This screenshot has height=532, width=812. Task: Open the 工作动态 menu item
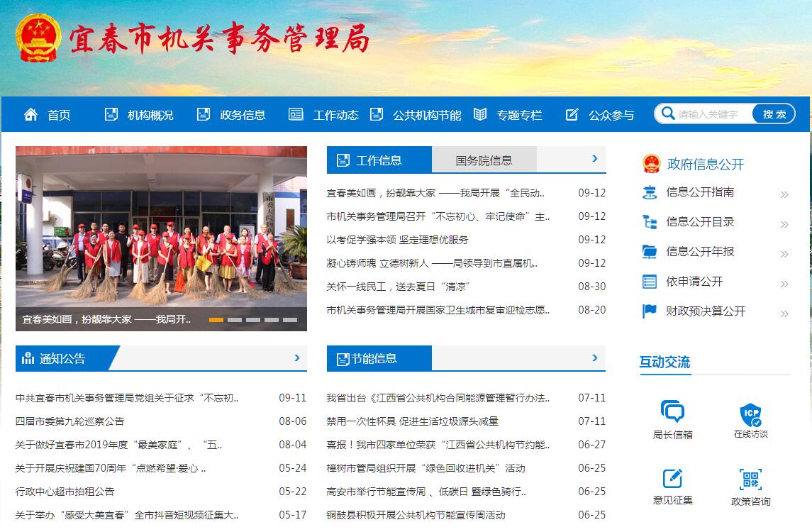click(x=335, y=115)
